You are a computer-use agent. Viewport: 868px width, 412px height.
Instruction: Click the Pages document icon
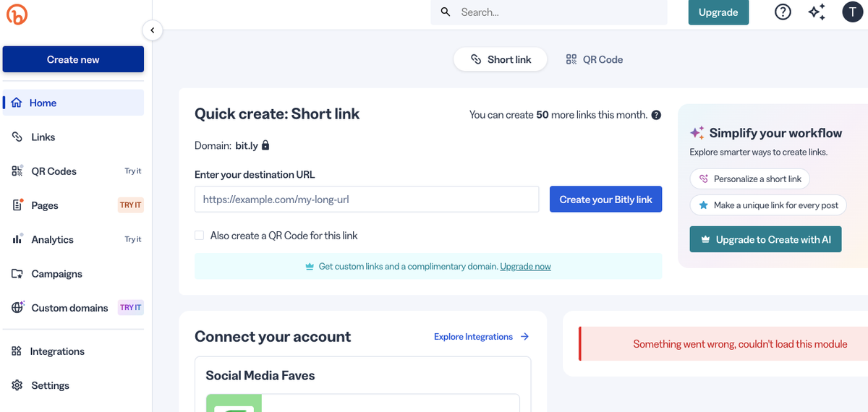pos(17,205)
